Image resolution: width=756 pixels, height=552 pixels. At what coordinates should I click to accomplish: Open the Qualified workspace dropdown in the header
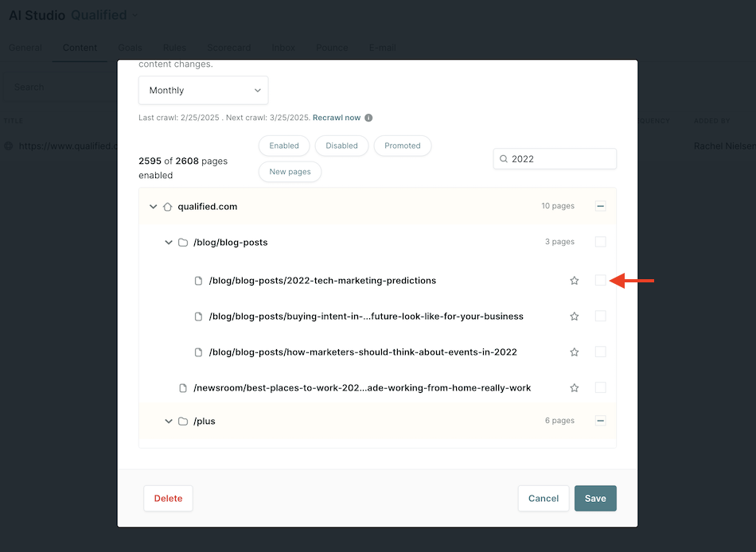pos(104,15)
